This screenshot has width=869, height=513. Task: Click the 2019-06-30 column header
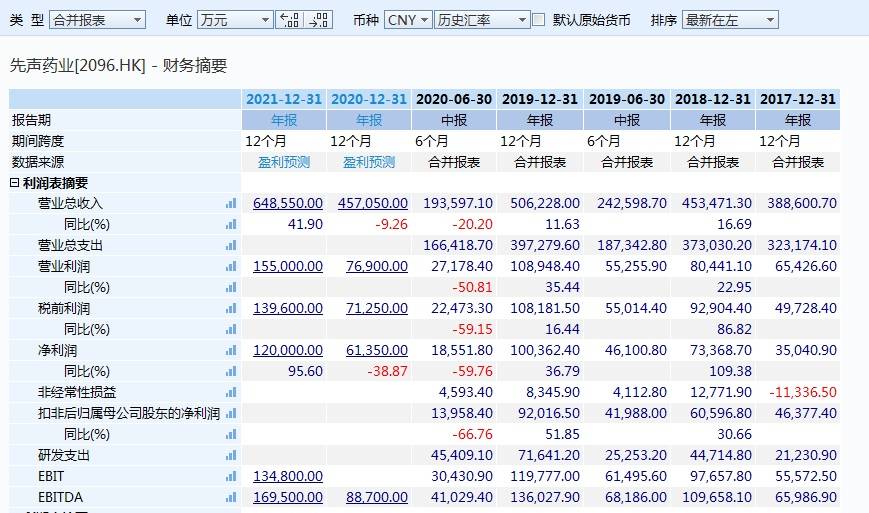click(x=627, y=99)
